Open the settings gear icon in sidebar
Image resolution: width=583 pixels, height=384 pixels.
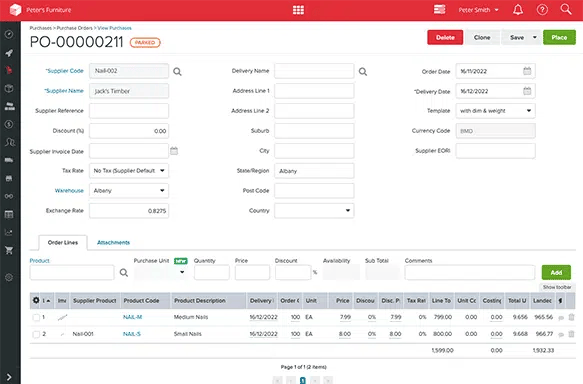click(9, 277)
